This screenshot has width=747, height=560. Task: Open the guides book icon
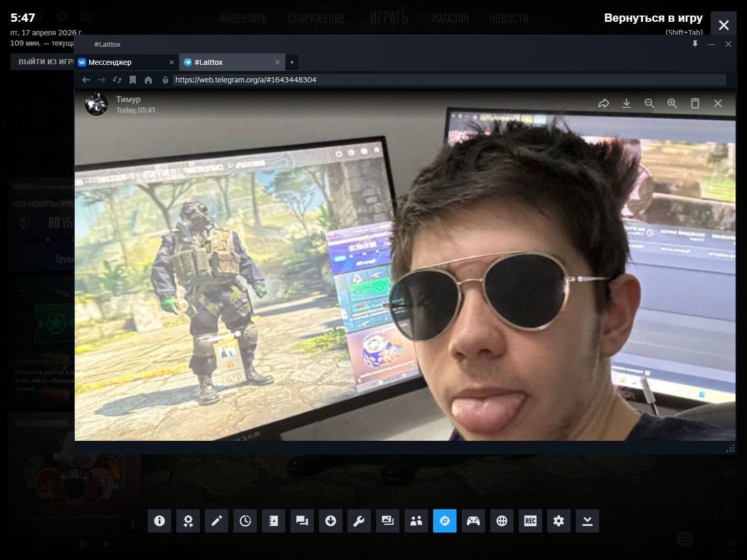[273, 521]
